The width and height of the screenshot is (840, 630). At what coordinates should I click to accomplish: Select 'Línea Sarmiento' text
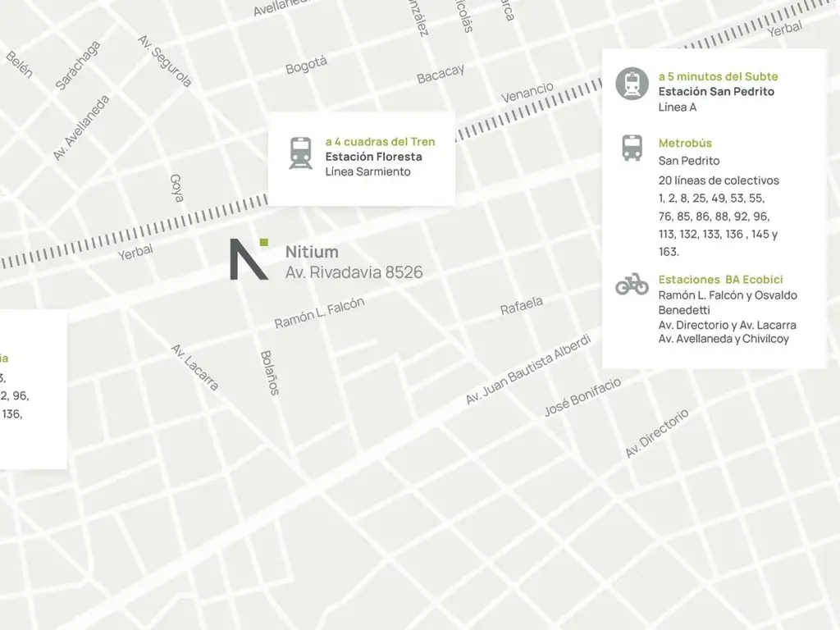tap(367, 172)
